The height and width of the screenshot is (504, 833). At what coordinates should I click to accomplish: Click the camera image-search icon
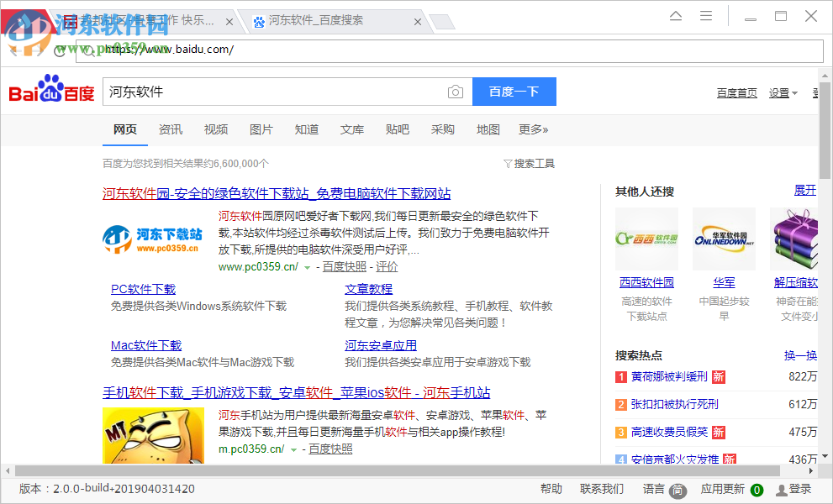[456, 92]
